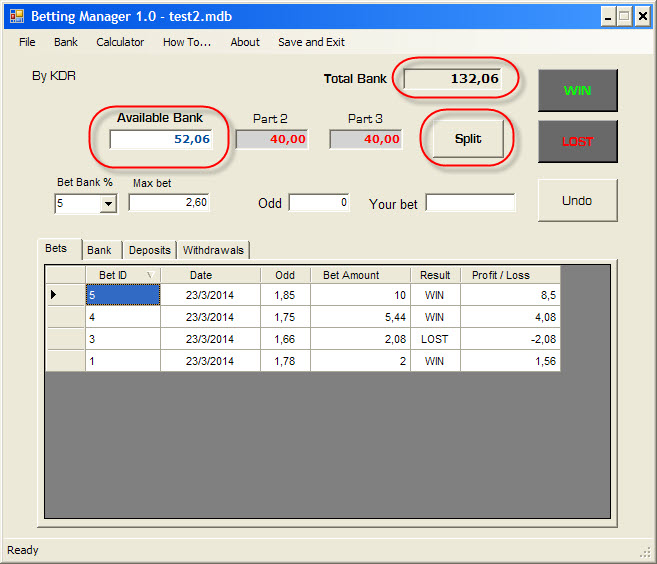657x564 pixels.
Task: Open the Bet Bank % dropdown
Action: point(108,204)
